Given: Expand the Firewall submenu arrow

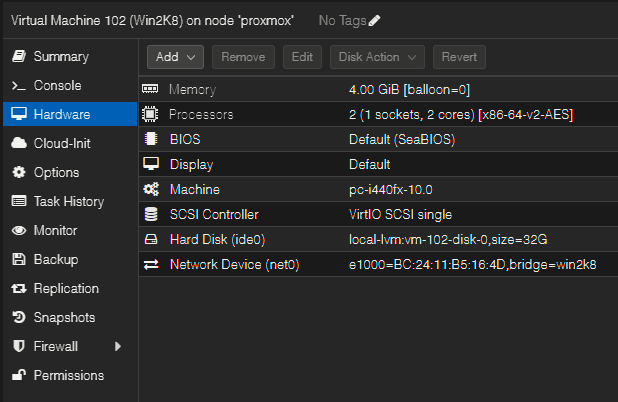Looking at the screenshot, I should pos(117,346).
